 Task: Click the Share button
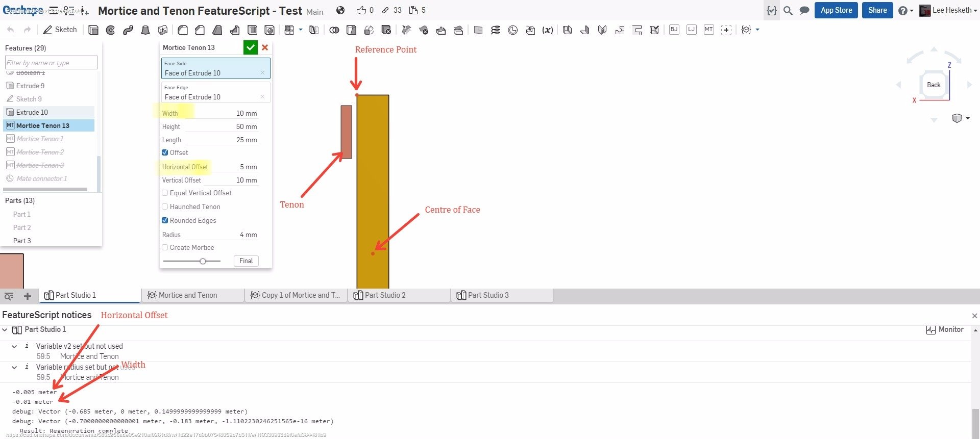click(x=877, y=10)
